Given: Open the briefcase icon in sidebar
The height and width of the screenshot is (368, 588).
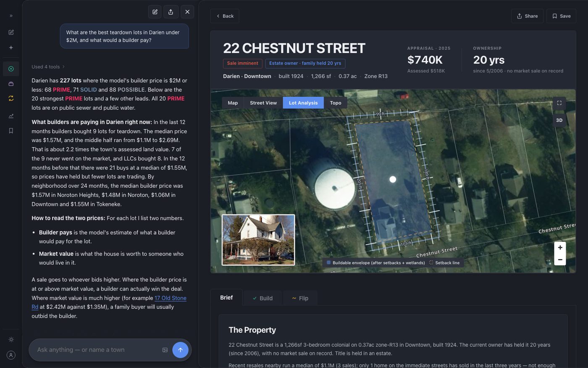Looking at the screenshot, I should coord(11,84).
